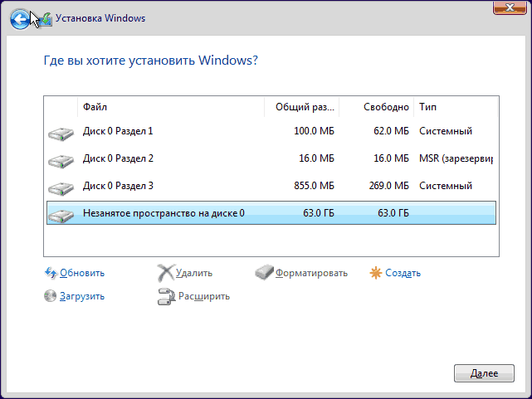Click the Расширить link
The height and width of the screenshot is (399, 532).
click(x=204, y=296)
